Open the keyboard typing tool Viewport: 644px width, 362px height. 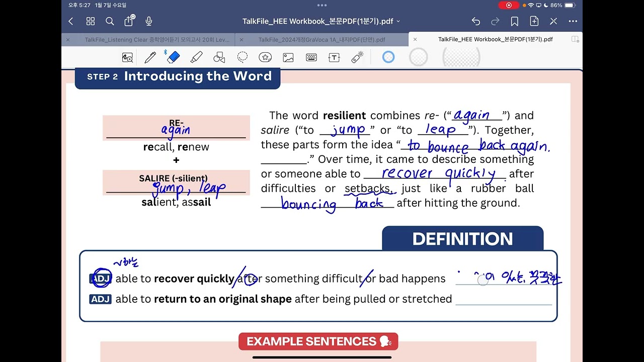tap(311, 57)
